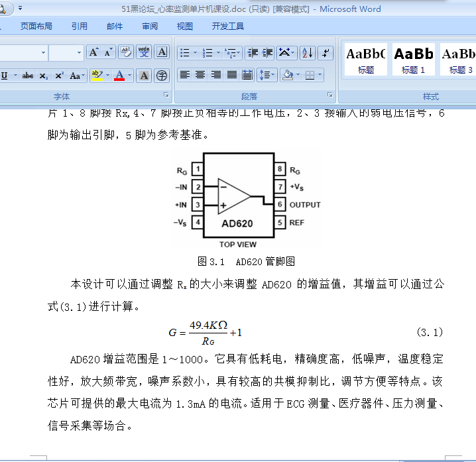Align text left
The width and height of the screenshot is (476, 462).
click(185, 75)
